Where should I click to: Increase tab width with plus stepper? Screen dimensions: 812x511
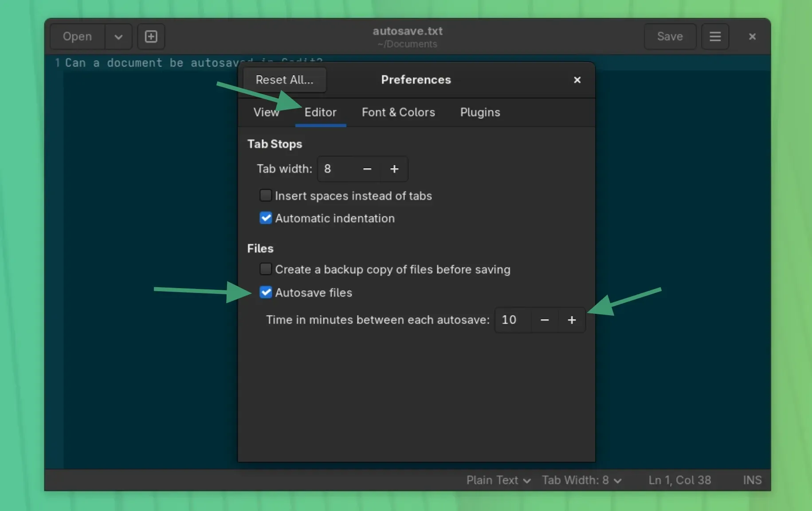(x=394, y=169)
